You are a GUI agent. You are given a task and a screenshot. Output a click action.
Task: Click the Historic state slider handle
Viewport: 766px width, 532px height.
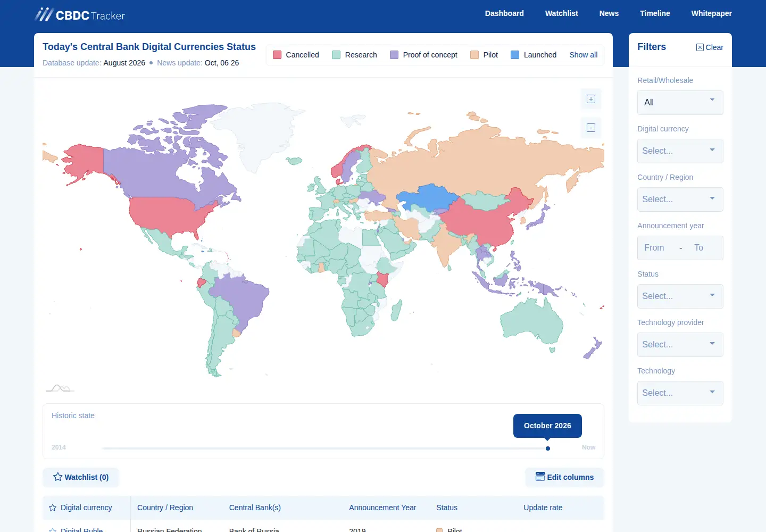(548, 448)
